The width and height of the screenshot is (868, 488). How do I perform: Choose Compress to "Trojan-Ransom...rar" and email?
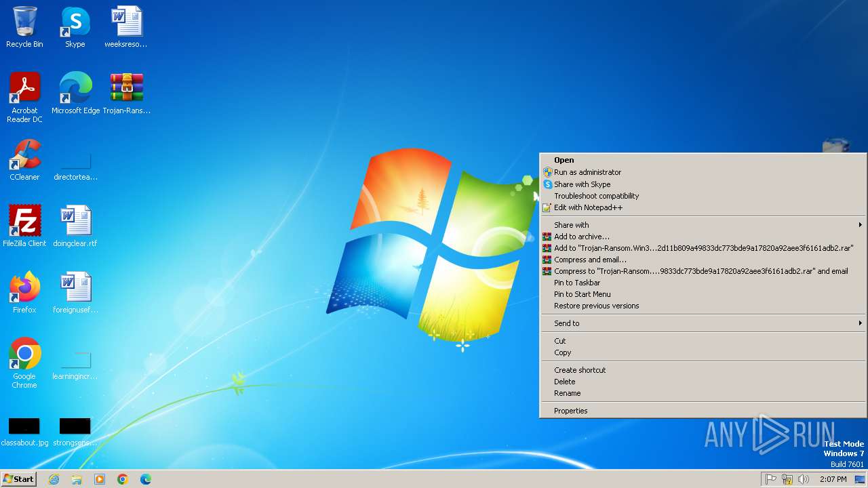click(x=703, y=271)
